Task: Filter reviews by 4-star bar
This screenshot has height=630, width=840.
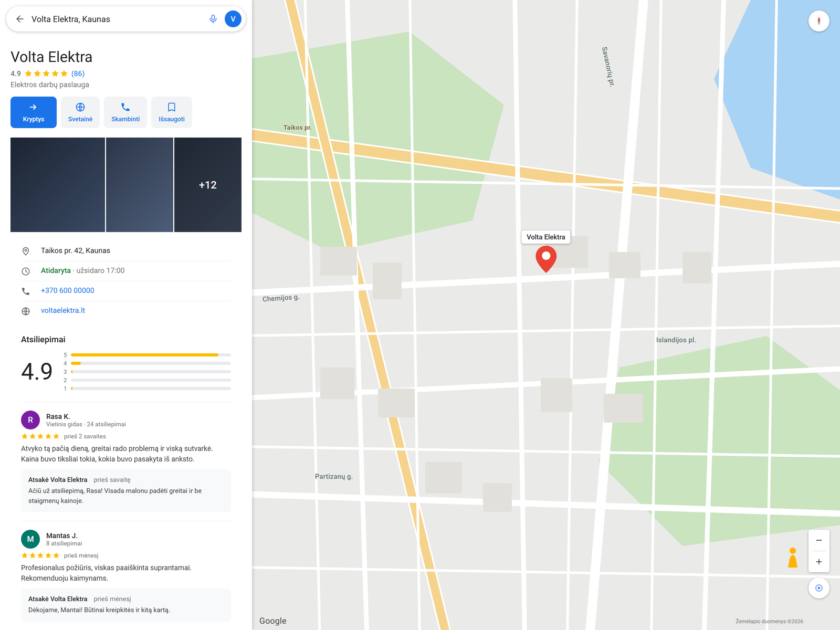Action: (151, 363)
